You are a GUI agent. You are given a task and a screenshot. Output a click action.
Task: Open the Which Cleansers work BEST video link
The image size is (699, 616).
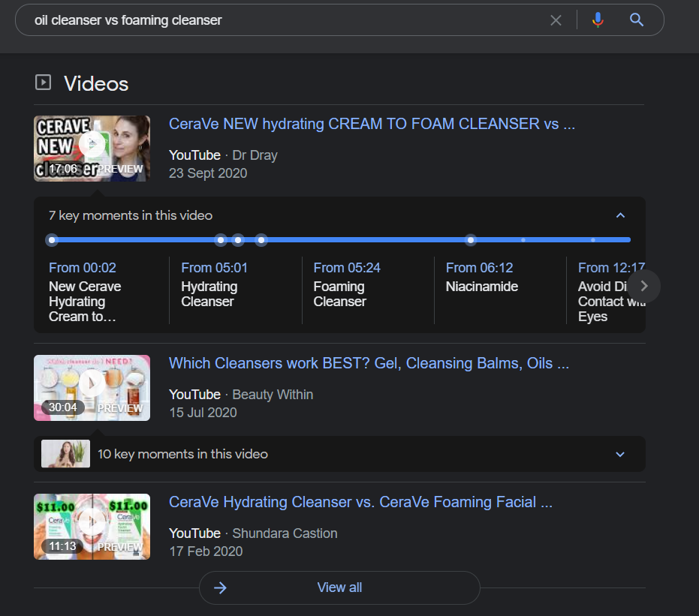click(x=369, y=363)
